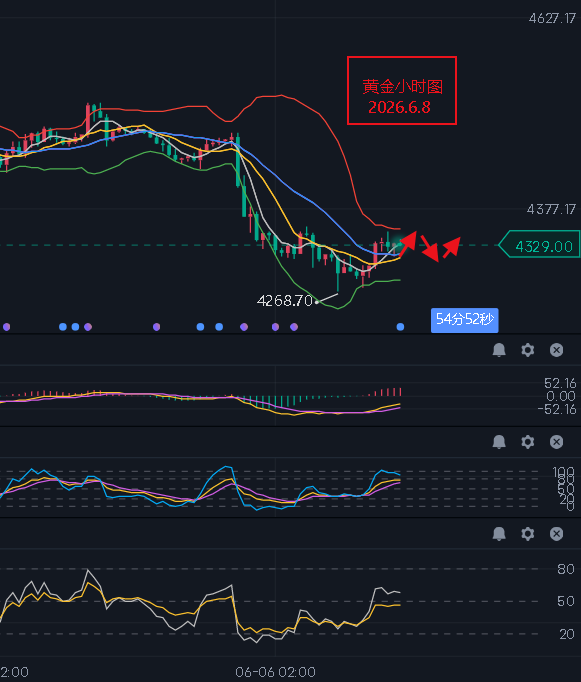This screenshot has height=682, width=581.
Task: Click the 06-06 02:00 time axis label
Action: 275,672
